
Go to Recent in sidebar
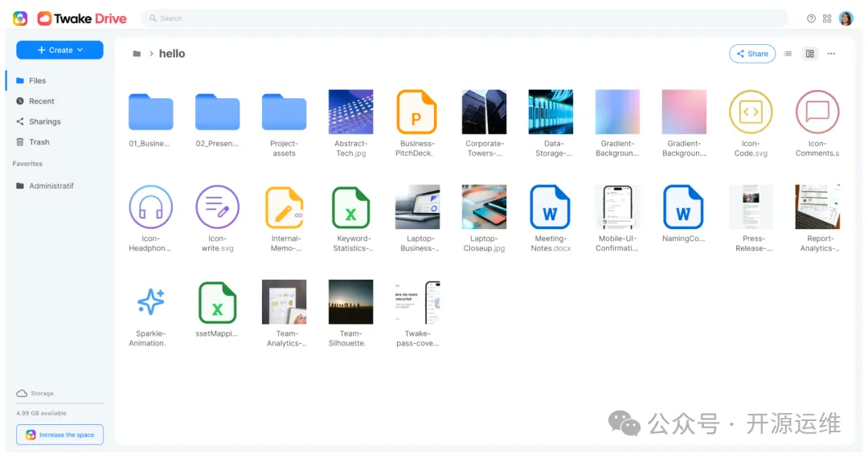tap(42, 101)
